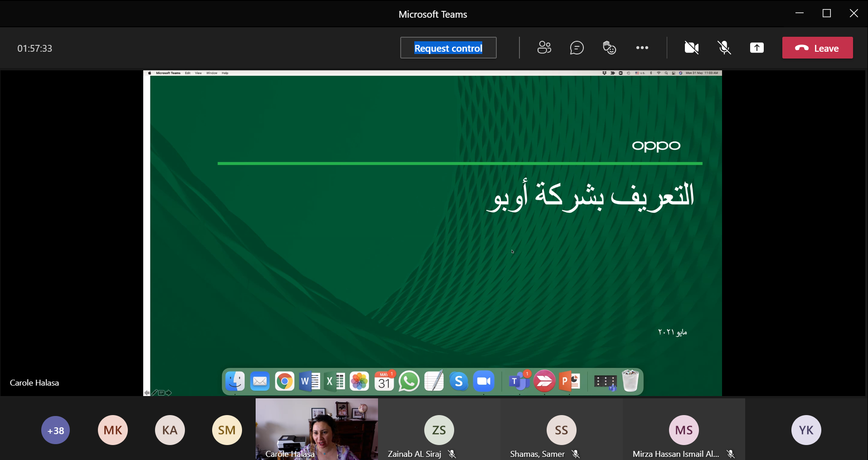Select Carole Halasa's video thumbnail
The width and height of the screenshot is (868, 460).
coord(317,429)
